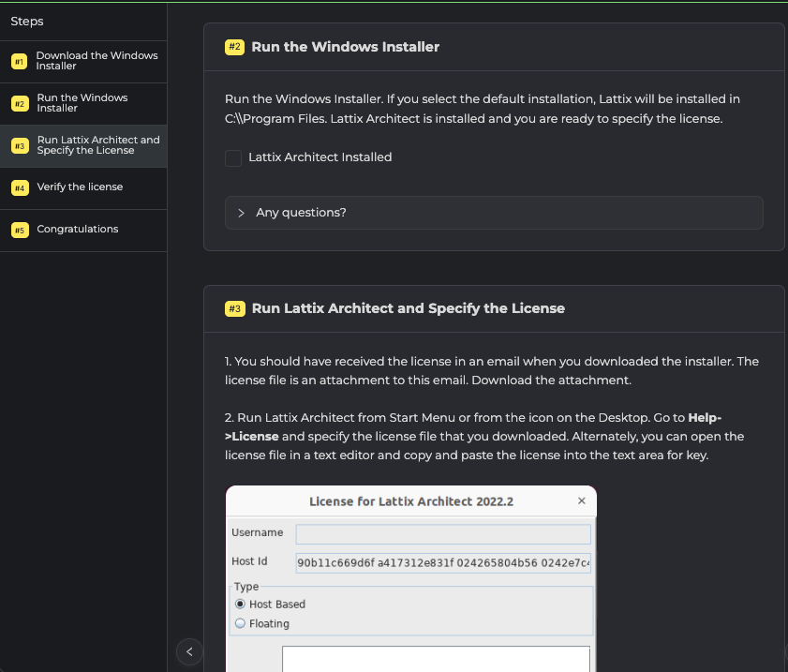
Task: Open step #1 Download the Windows Installer
Action: [x=83, y=61]
